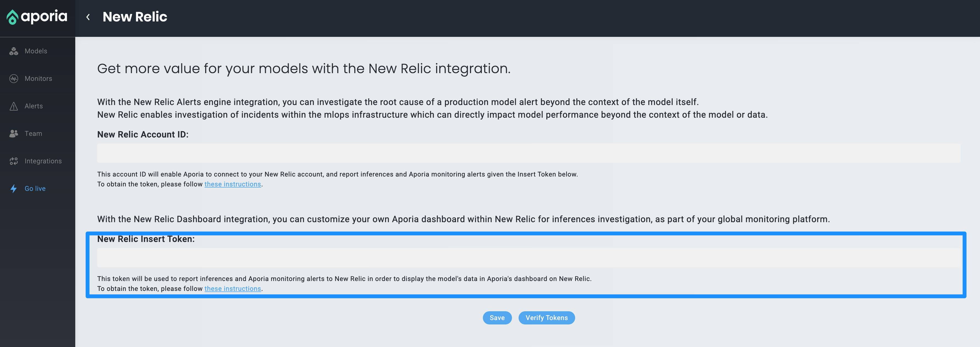Click the Models cubes icon
This screenshot has width=980, height=347.
pos(14,51)
